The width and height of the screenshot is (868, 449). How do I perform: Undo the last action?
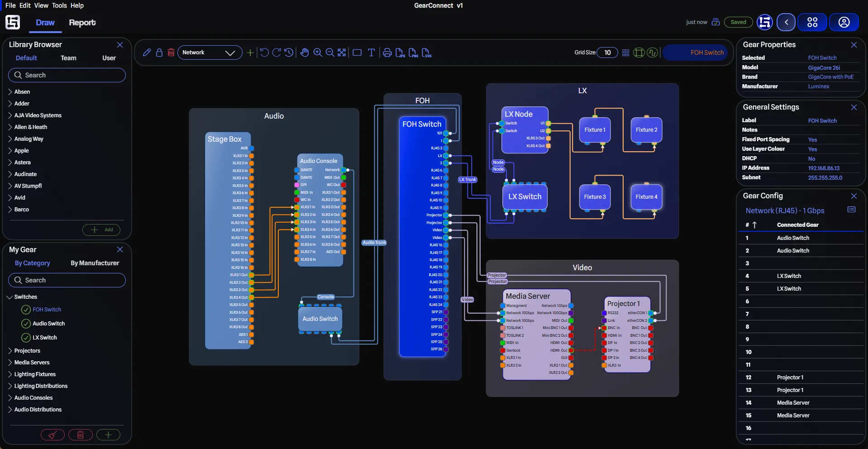264,53
